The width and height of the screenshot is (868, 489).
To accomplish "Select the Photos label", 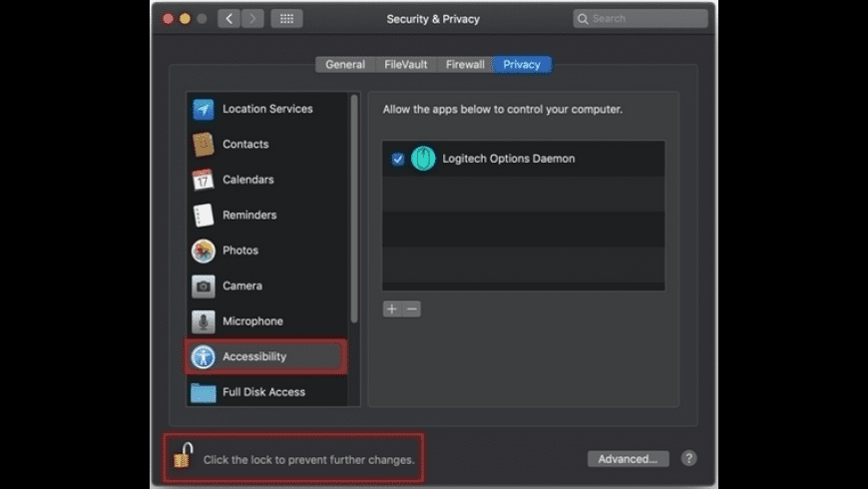I will click(x=240, y=250).
